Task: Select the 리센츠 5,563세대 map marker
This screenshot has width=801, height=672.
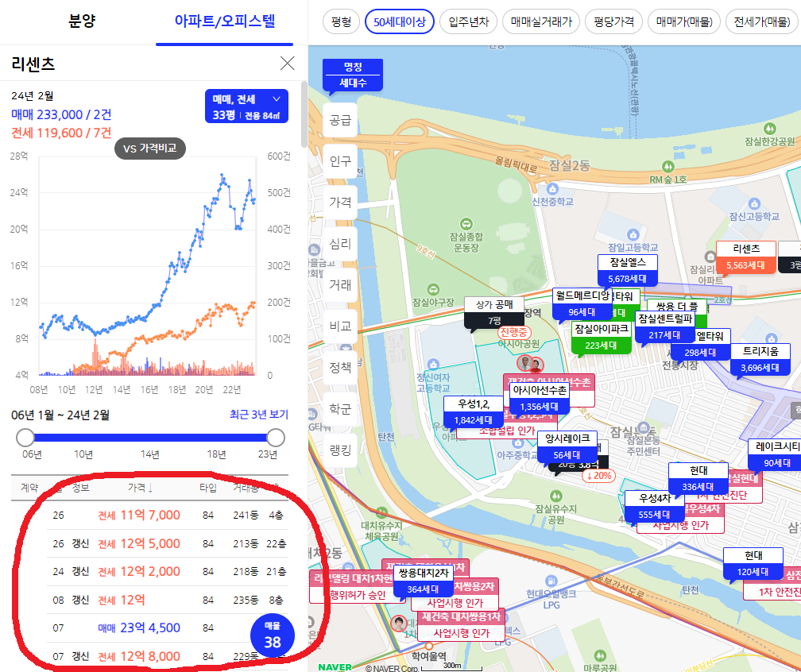Action: pos(746,257)
